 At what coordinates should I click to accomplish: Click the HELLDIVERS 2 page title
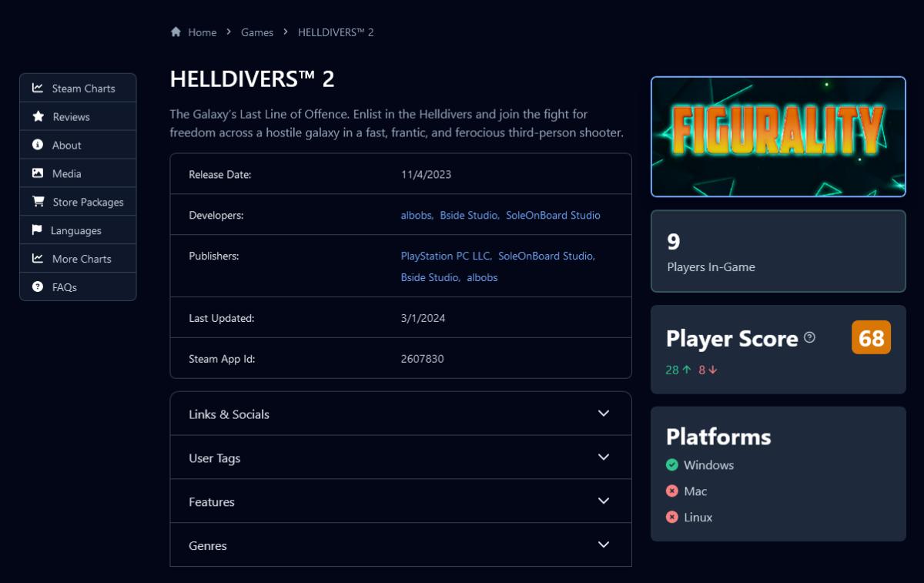pos(253,79)
